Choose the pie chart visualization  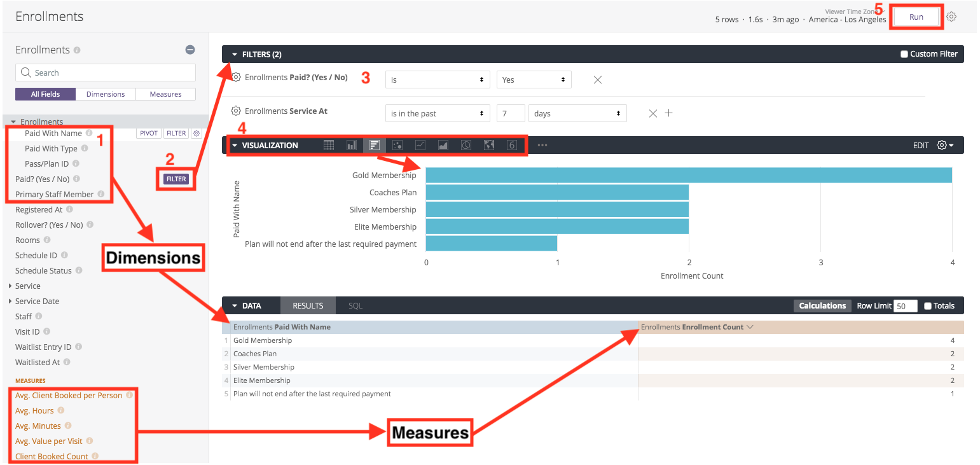click(x=466, y=145)
